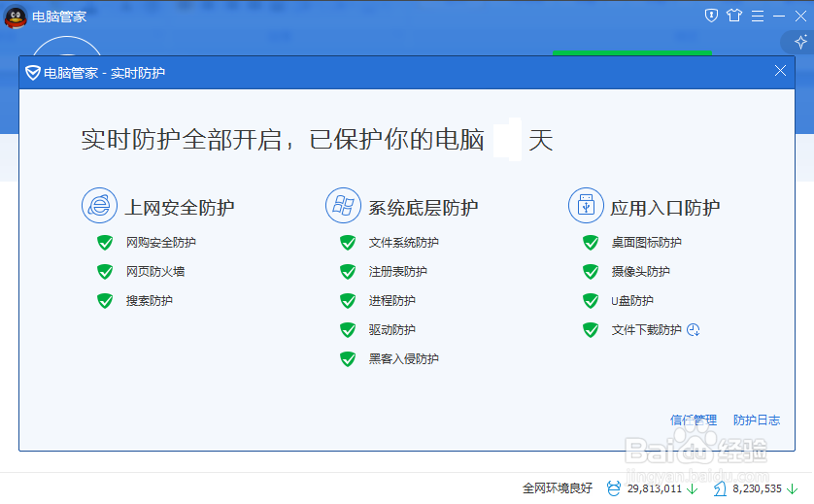Click the 摄像头防护 green shield icon

tap(591, 272)
